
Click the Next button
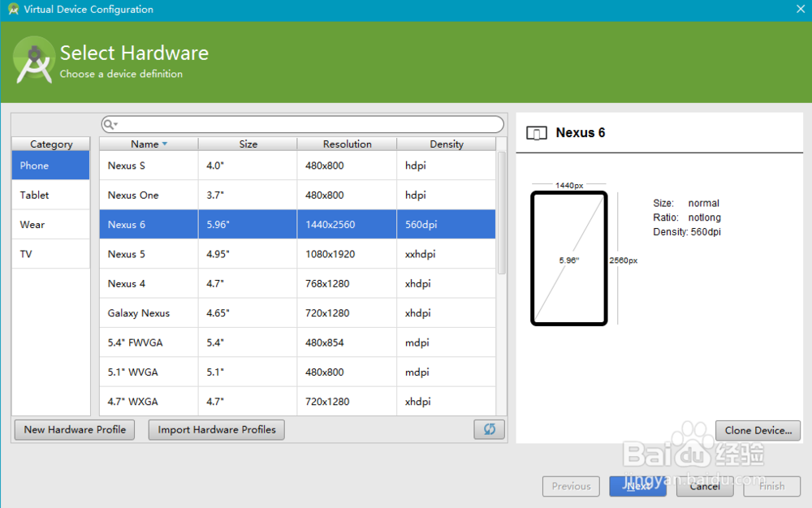pos(637,486)
